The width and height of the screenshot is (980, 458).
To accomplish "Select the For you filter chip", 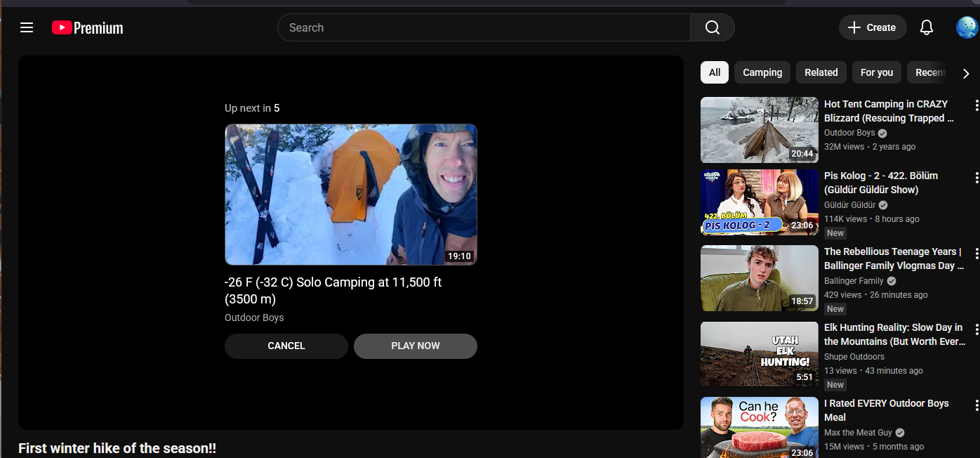I will (877, 72).
